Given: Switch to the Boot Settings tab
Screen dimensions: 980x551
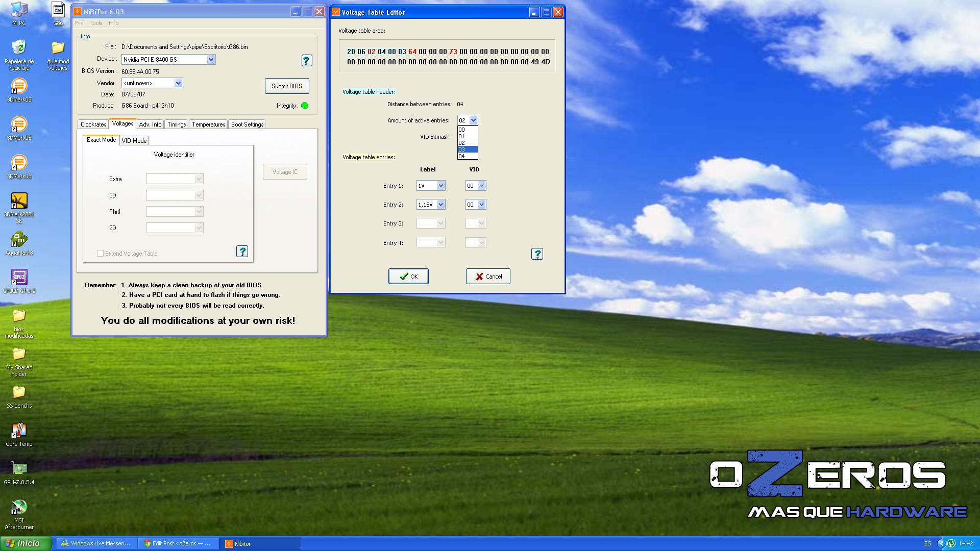Looking at the screenshot, I should click(x=247, y=124).
